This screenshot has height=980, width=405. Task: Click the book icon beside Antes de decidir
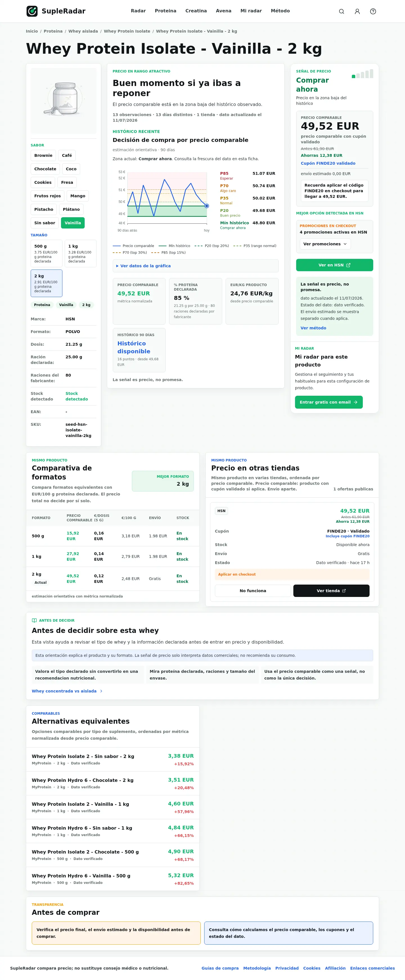[x=34, y=621]
